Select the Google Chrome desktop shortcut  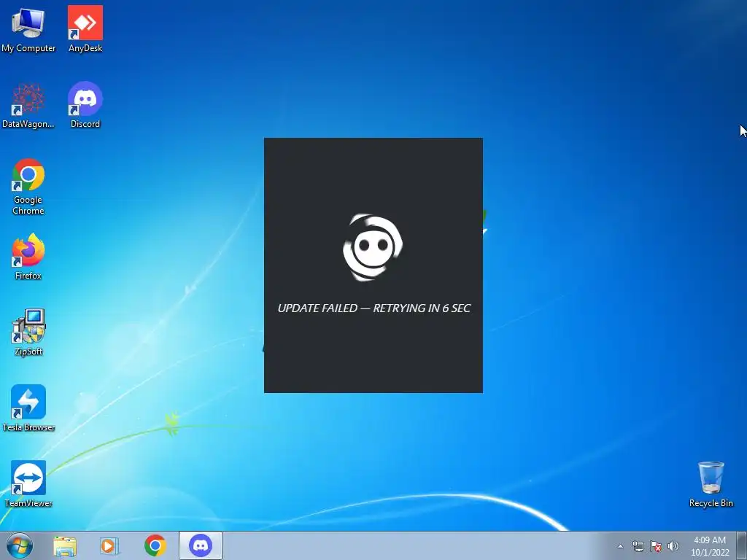coord(28,187)
